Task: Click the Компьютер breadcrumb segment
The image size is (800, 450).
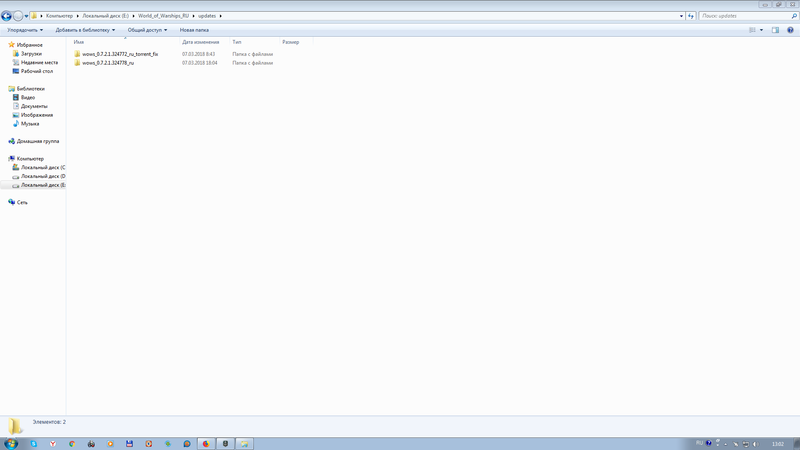Action: pyautogui.click(x=59, y=16)
